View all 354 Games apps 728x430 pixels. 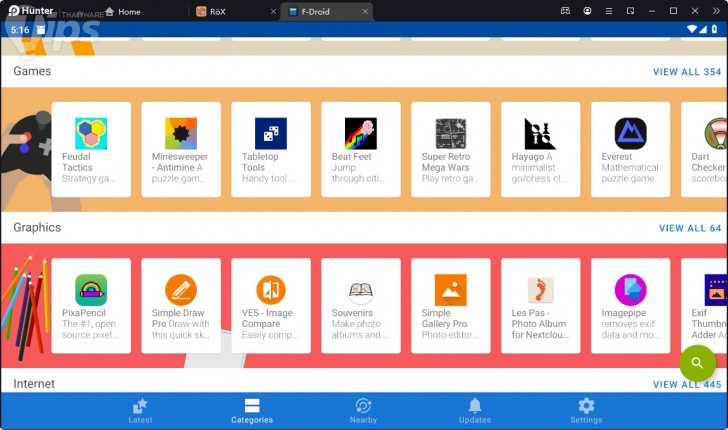pos(687,72)
